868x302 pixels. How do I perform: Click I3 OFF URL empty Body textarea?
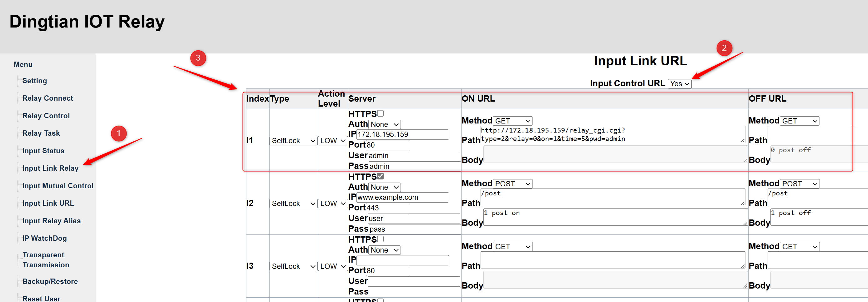click(x=819, y=280)
